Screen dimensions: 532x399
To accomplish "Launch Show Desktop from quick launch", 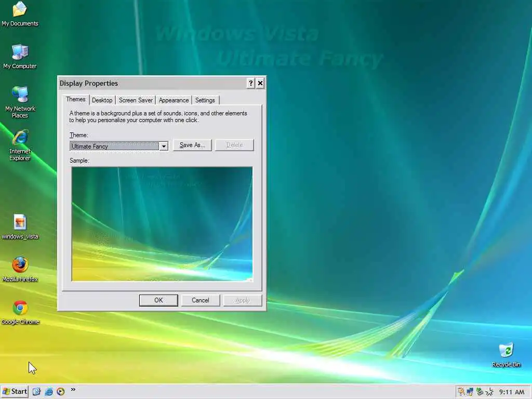I will click(37, 392).
